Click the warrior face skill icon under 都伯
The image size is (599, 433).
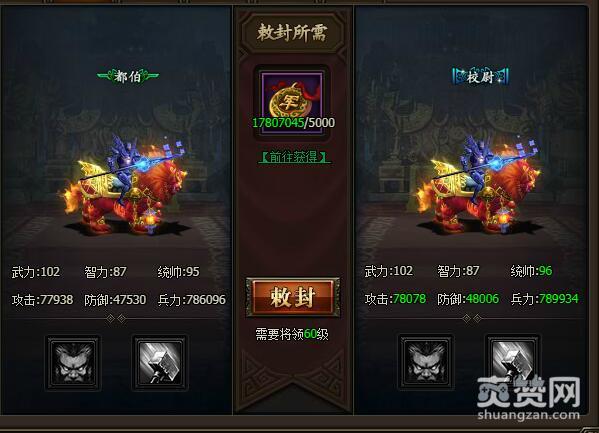click(x=73, y=363)
